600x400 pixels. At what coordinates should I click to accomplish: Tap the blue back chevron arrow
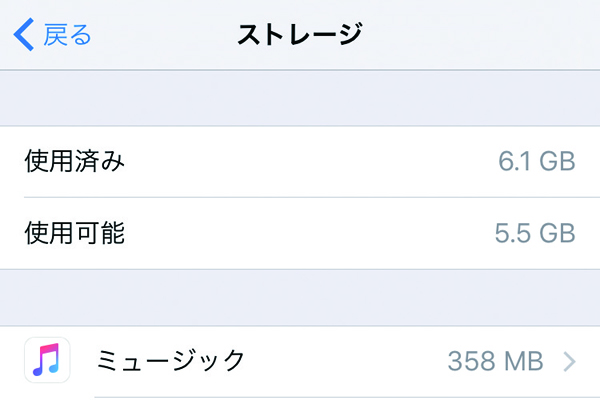tap(23, 35)
